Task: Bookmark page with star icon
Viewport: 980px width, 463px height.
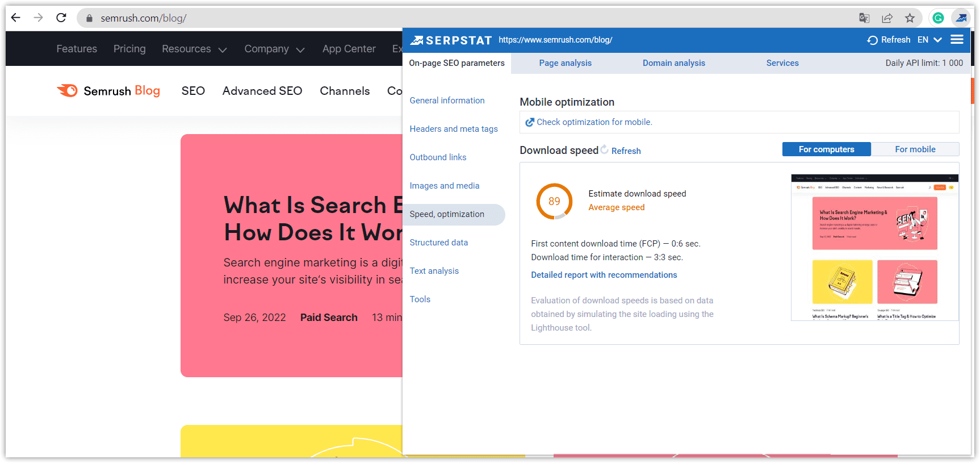Action: coord(910,18)
